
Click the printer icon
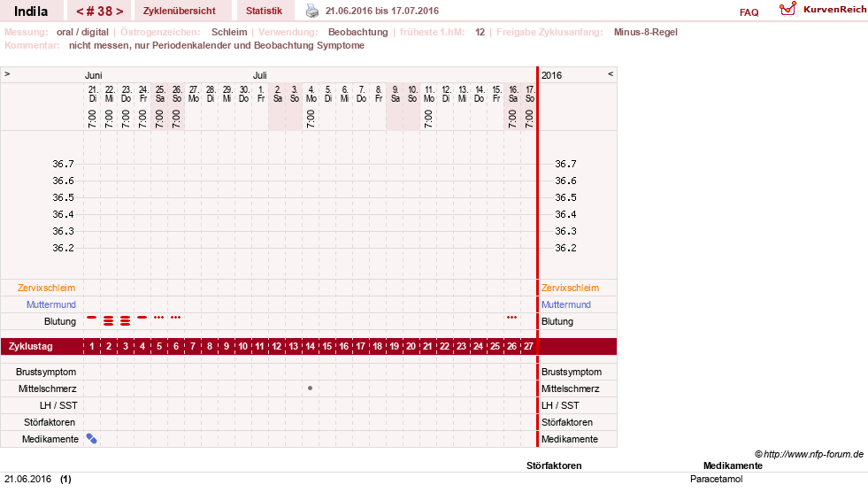[312, 11]
